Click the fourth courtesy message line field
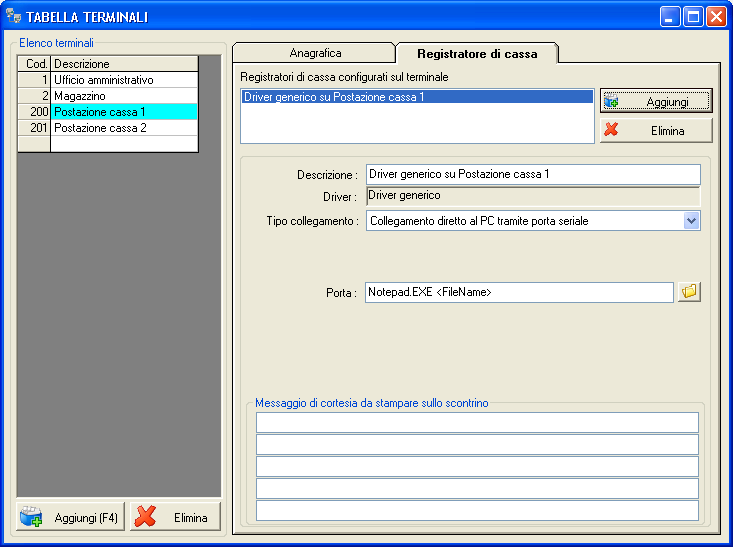Screen dimensions: 733x547 (x=477, y=488)
